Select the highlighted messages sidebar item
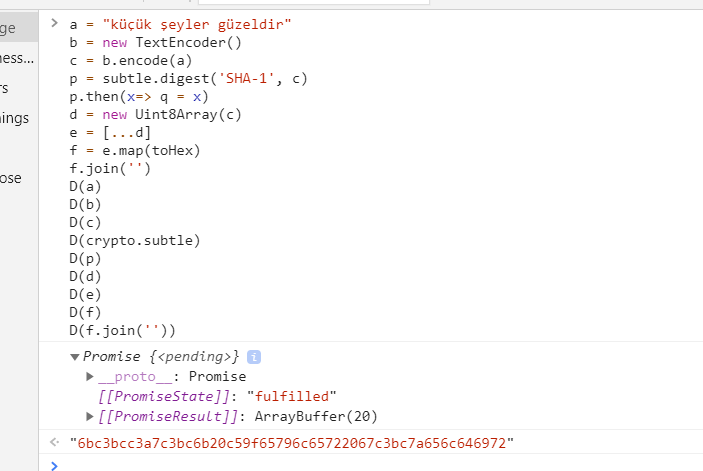Image resolution: width=703 pixels, height=471 pixels. click(19, 28)
